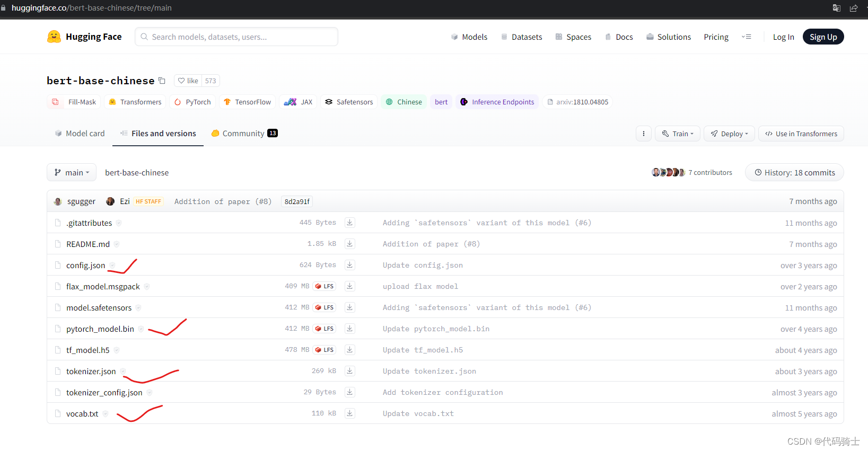The height and width of the screenshot is (451, 868).
Task: Open Docs in the top navigation
Action: (x=619, y=37)
